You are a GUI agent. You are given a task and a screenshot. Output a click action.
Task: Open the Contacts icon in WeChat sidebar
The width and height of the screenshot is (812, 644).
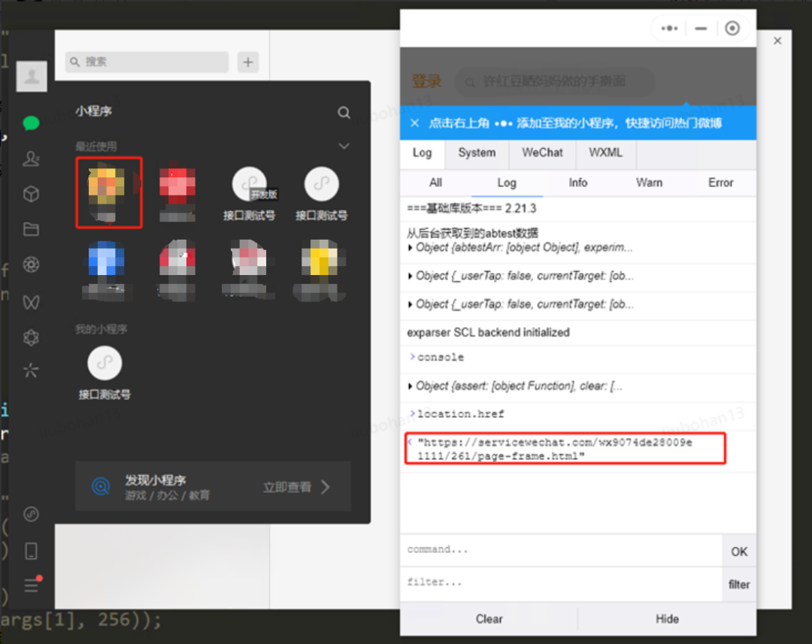[x=31, y=159]
